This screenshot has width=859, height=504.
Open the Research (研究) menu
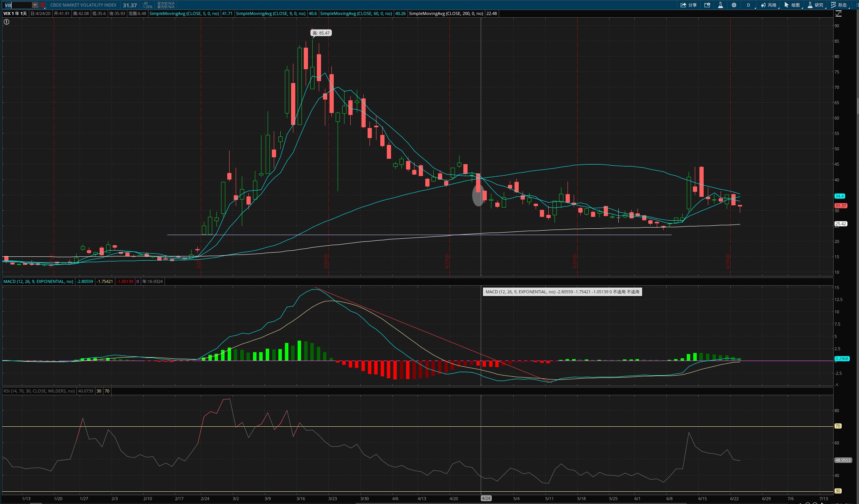point(816,5)
